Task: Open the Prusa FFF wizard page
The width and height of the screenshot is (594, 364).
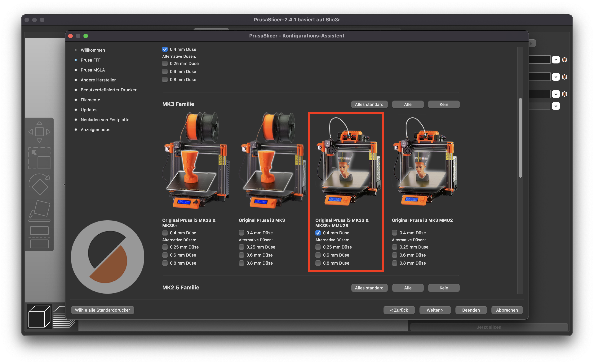Action: (90, 60)
